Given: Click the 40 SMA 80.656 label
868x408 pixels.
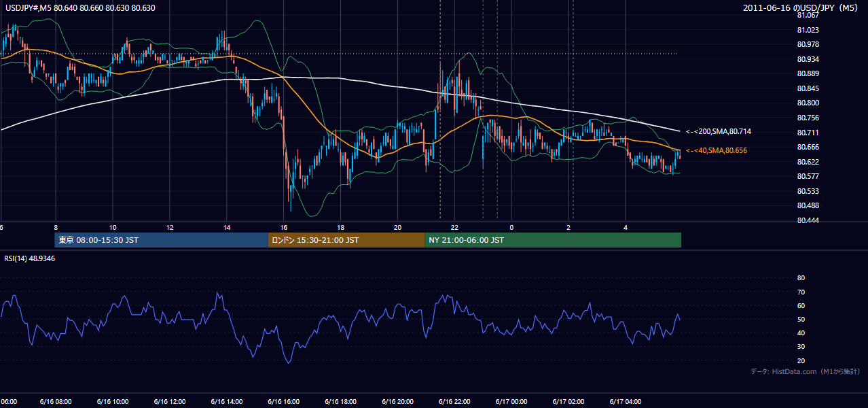Looking at the screenshot, I should point(717,150).
